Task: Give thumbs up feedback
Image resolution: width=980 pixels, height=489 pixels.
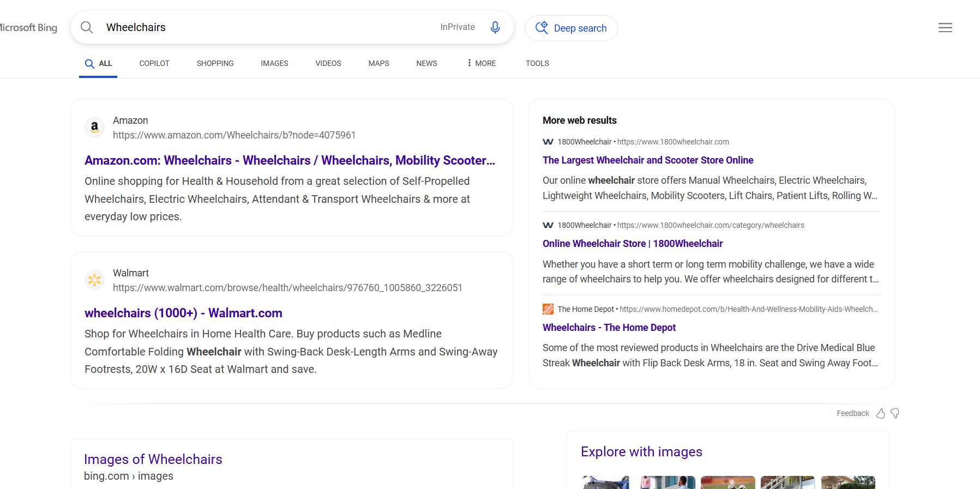Action: click(x=880, y=413)
